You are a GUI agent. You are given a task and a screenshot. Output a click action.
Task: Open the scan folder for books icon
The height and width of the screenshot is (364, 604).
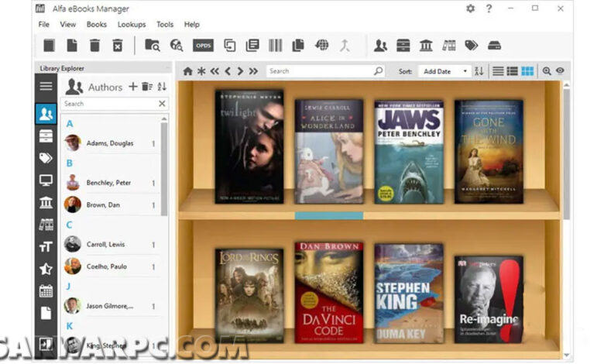[x=153, y=46]
